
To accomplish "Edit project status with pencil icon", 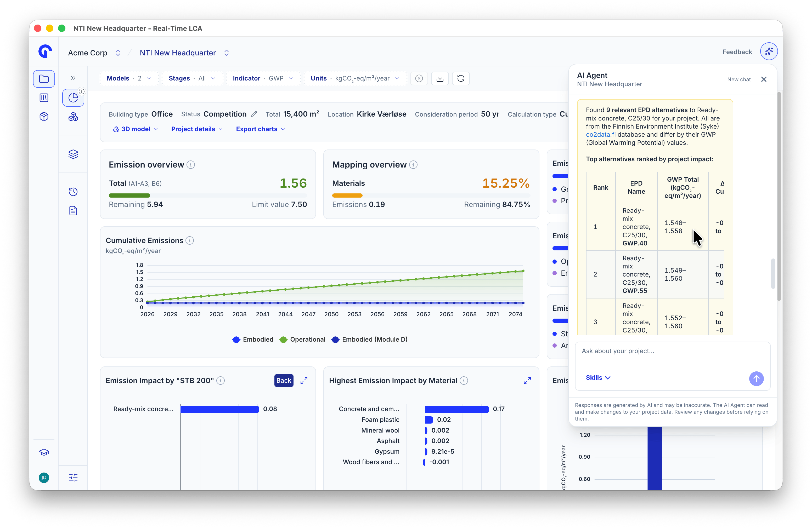I will 253,114.
